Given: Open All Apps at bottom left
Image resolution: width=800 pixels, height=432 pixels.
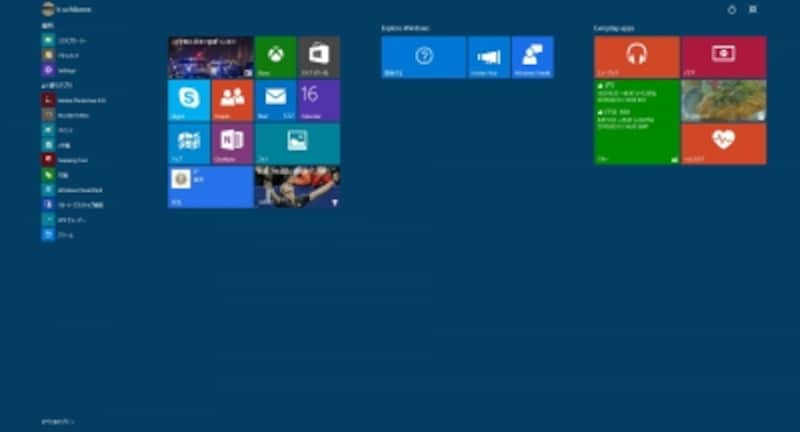Looking at the screenshot, I should (x=58, y=421).
